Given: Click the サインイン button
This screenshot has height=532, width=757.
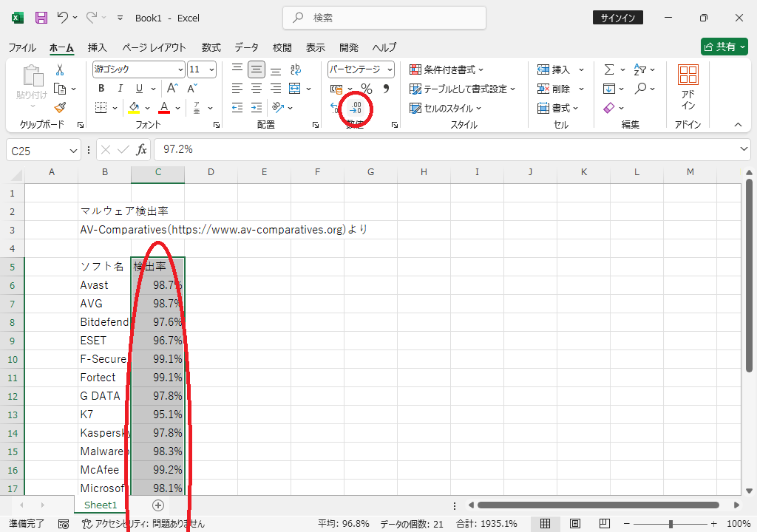Looking at the screenshot, I should [x=618, y=18].
